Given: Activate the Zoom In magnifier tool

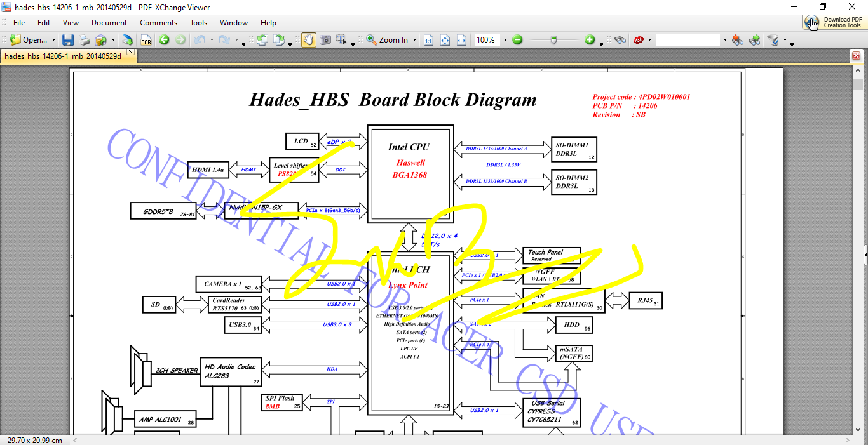Looking at the screenshot, I should (388, 40).
